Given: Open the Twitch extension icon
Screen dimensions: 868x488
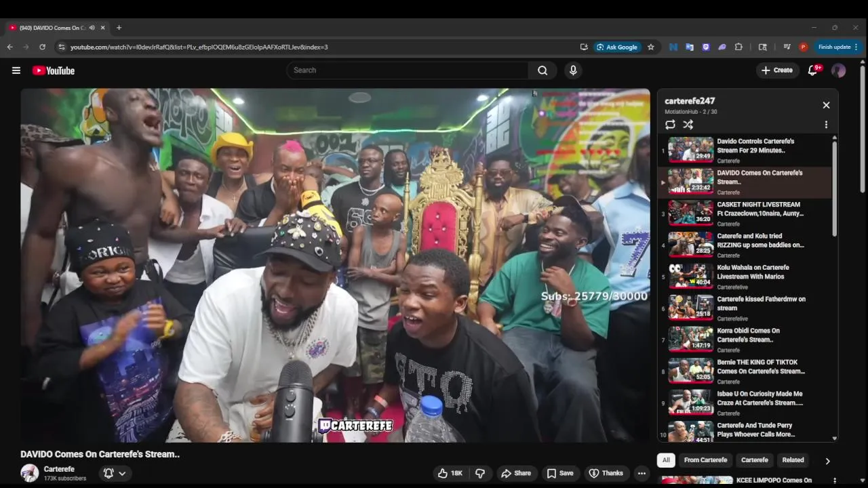Looking at the screenshot, I should [706, 47].
